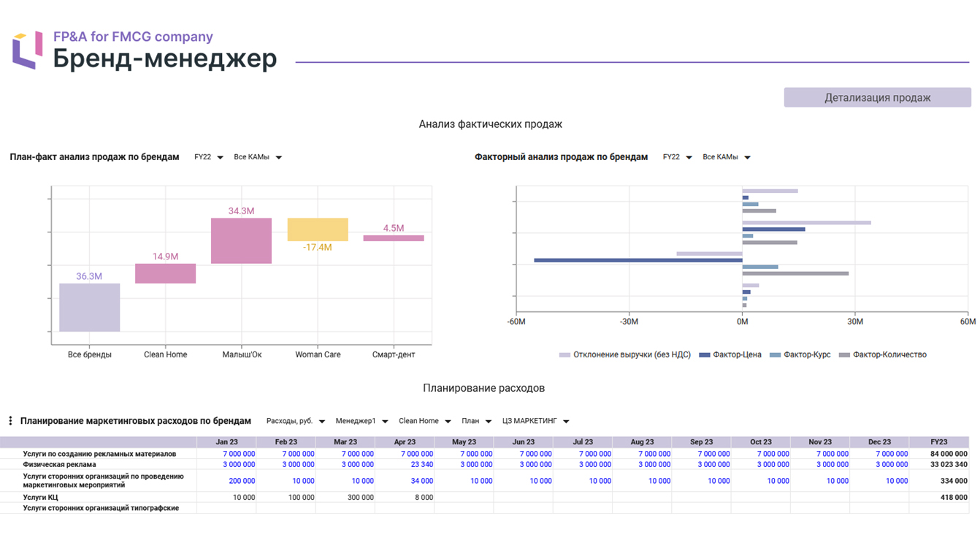Click the Детализация продаж button
This screenshot has width=980, height=551.
pyautogui.click(x=877, y=97)
